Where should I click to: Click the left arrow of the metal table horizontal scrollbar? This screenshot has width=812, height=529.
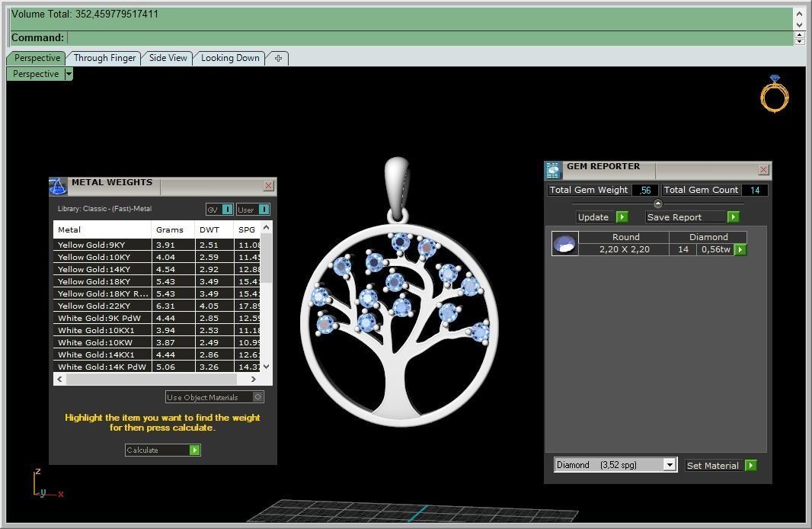(60, 380)
